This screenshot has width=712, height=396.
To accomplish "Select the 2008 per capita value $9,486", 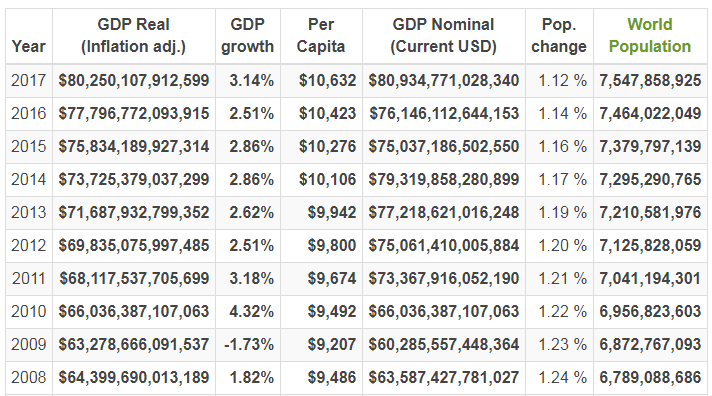I will pyautogui.click(x=331, y=377).
